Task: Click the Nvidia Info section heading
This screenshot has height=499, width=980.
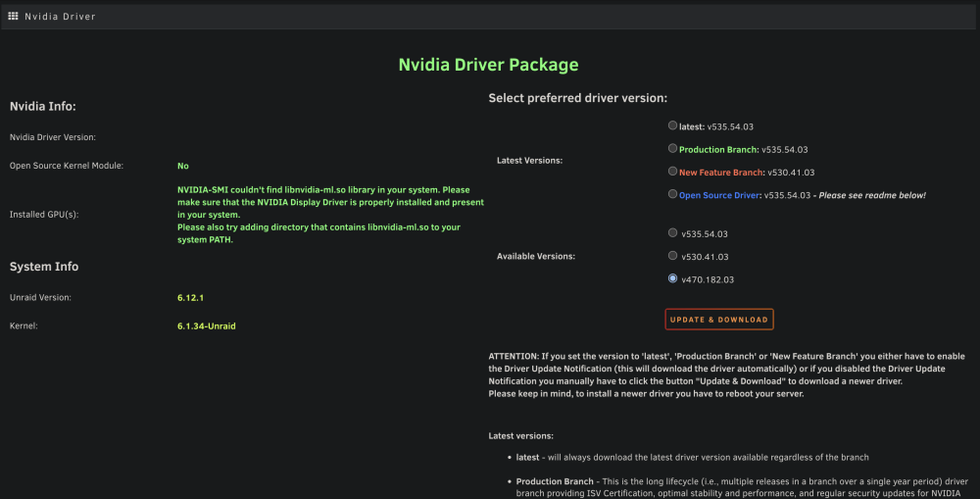Action: 42,106
